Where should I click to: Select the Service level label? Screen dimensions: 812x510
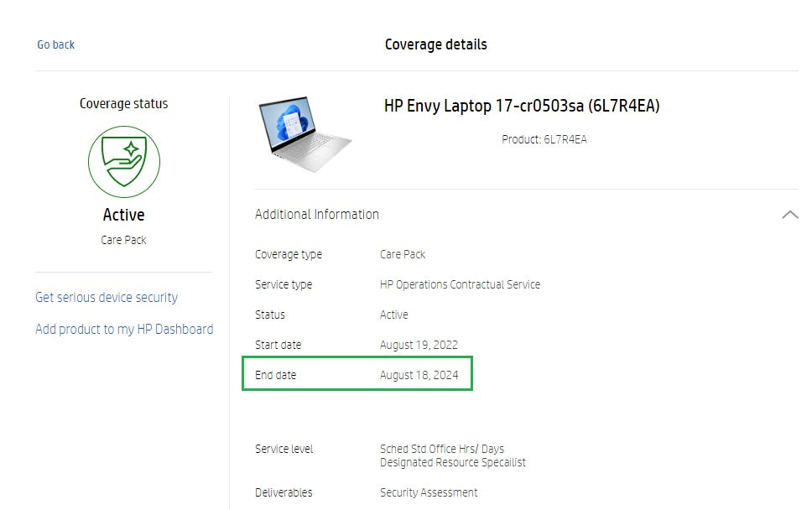[284, 449]
